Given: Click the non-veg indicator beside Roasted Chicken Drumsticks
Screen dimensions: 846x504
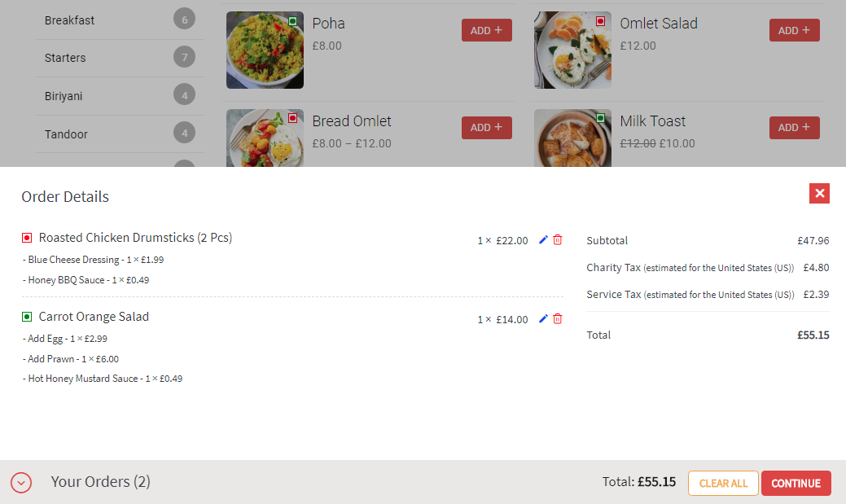Looking at the screenshot, I should coord(27,238).
